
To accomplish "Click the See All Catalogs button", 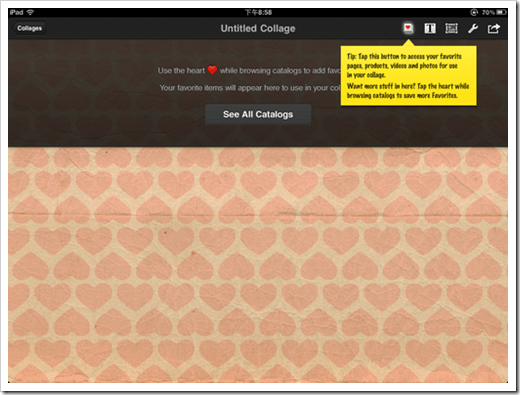I will 258,114.
